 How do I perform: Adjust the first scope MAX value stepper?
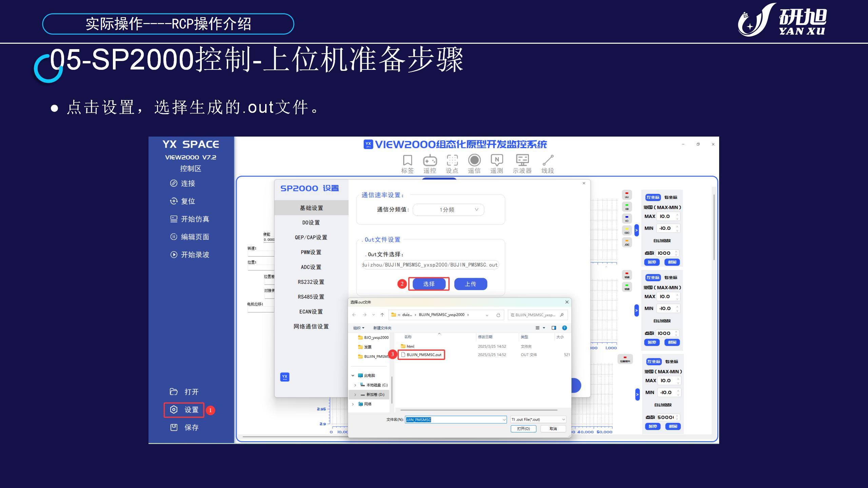click(677, 216)
